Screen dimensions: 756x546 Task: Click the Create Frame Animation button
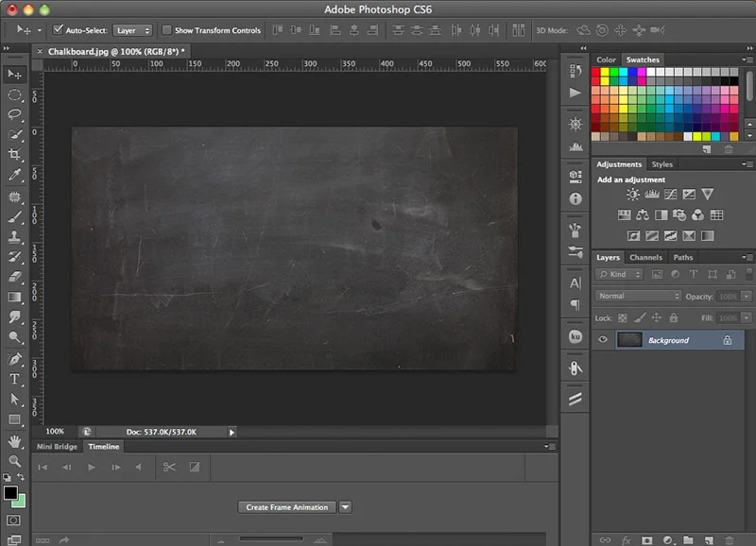click(286, 507)
